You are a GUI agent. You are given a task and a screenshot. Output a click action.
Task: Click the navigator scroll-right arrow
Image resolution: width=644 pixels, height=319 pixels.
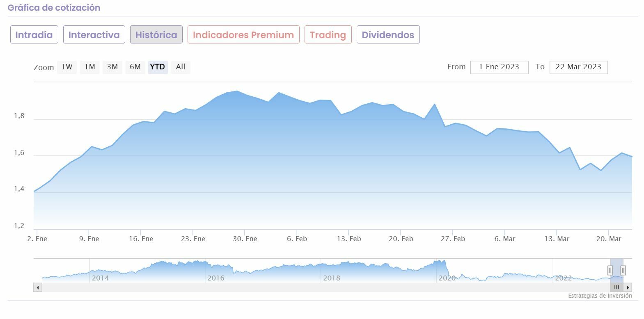628,287
